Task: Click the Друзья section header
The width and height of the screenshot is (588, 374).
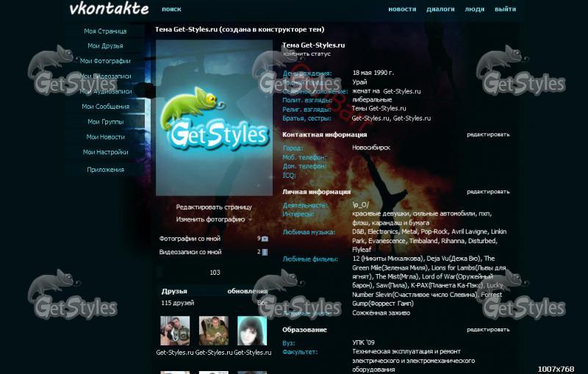Action: (x=174, y=291)
